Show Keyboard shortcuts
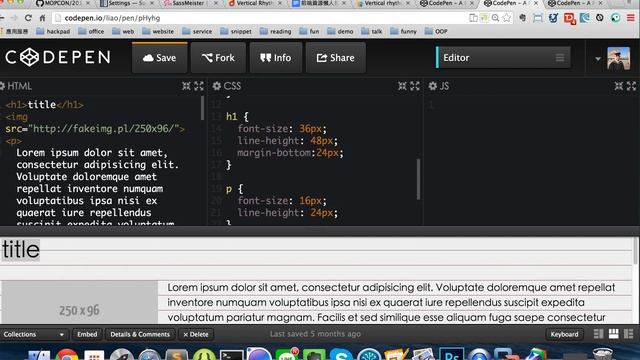The height and width of the screenshot is (360, 640). click(x=564, y=334)
